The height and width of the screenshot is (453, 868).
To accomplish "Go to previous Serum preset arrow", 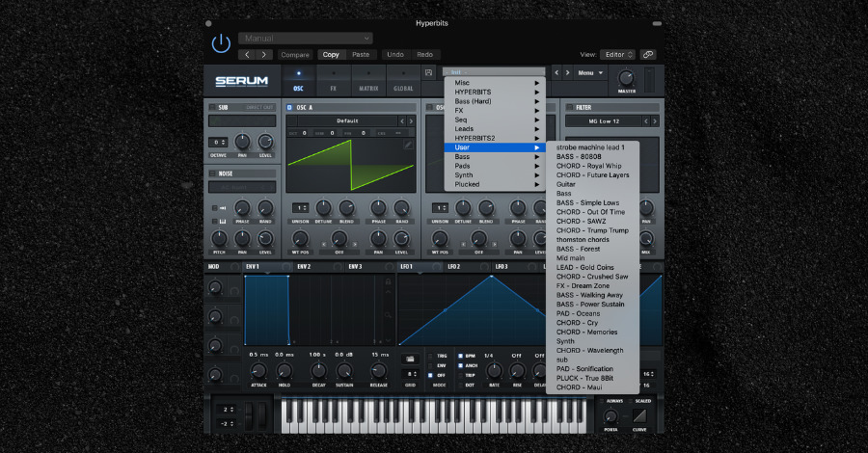I will tap(556, 72).
